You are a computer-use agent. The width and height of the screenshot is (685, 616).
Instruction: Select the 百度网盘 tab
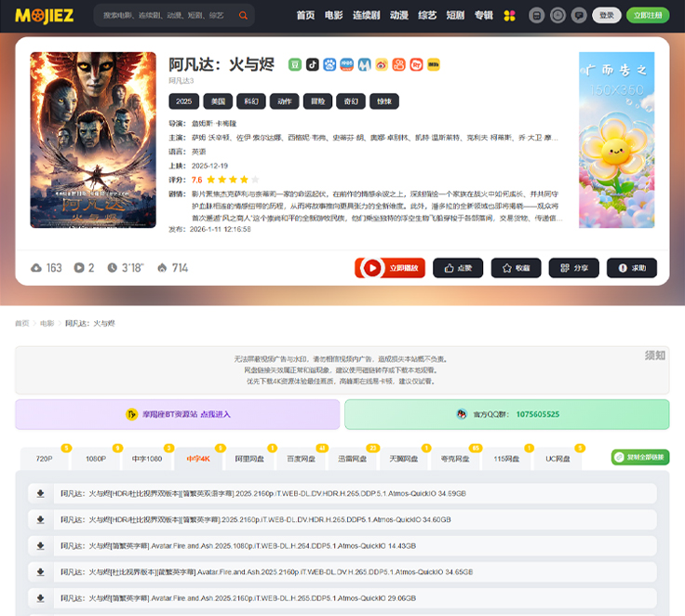click(301, 459)
